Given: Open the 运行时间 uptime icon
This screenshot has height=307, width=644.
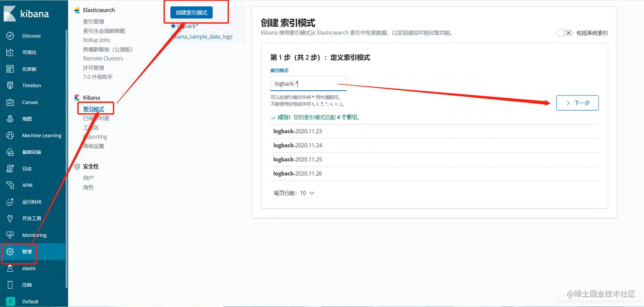Looking at the screenshot, I should coord(10,202).
